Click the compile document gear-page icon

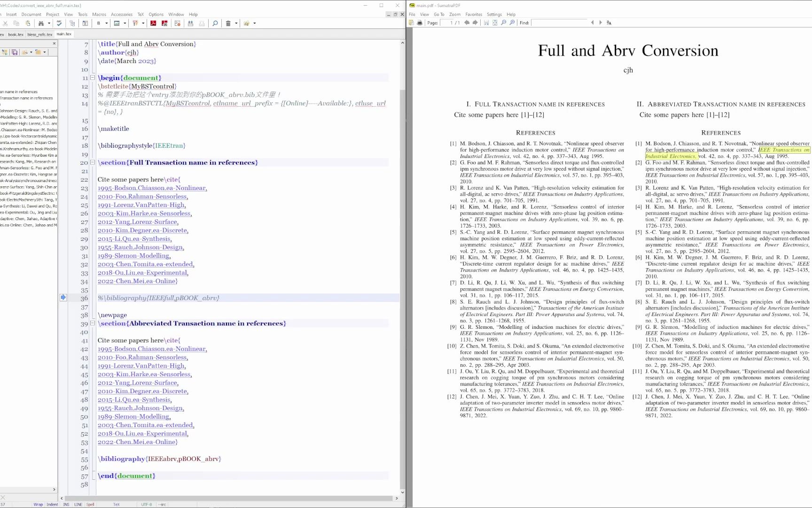pos(178,23)
